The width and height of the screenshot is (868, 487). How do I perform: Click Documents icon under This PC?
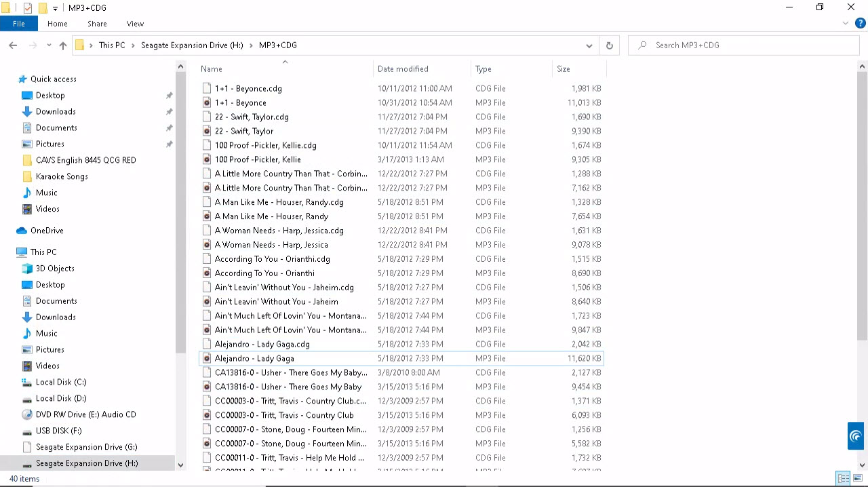(x=27, y=301)
